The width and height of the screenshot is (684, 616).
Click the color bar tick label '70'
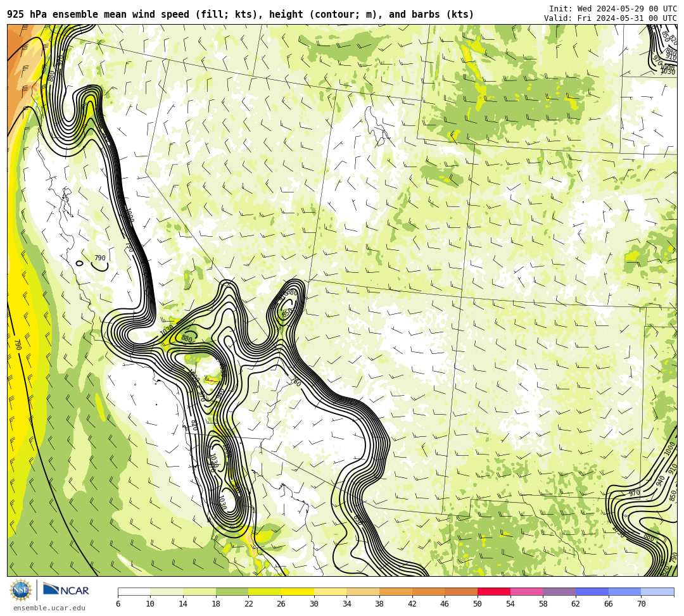click(641, 604)
